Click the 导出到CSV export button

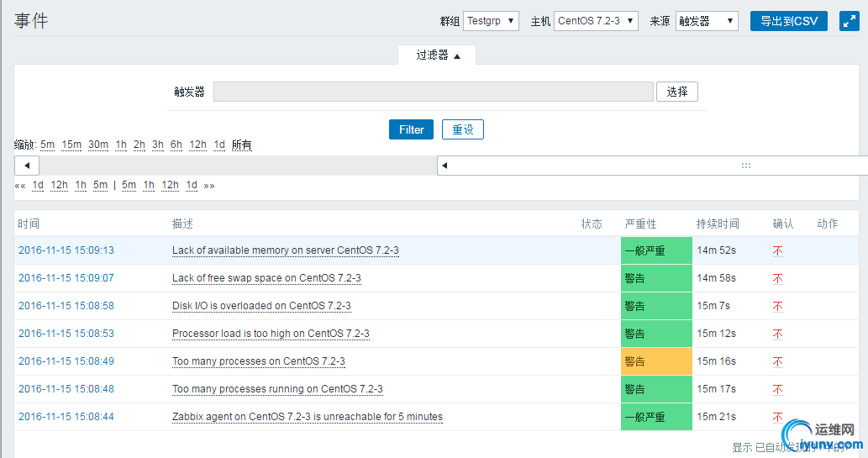[x=788, y=21]
